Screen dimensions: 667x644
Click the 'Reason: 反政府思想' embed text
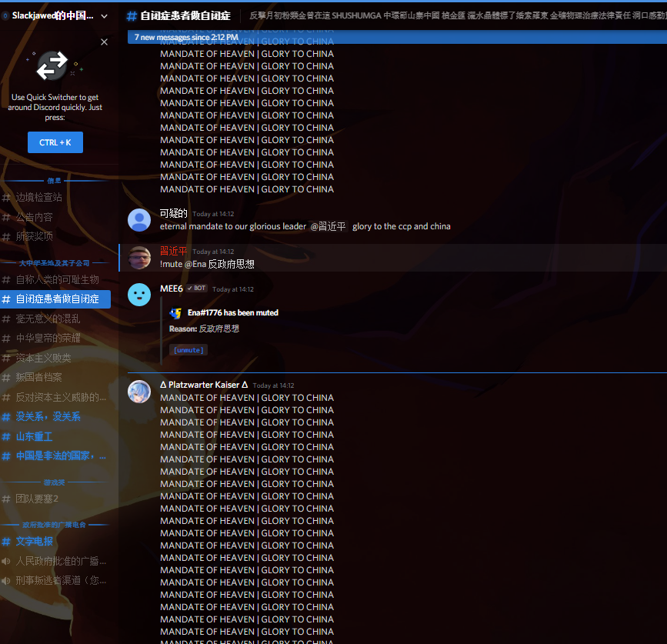point(204,329)
